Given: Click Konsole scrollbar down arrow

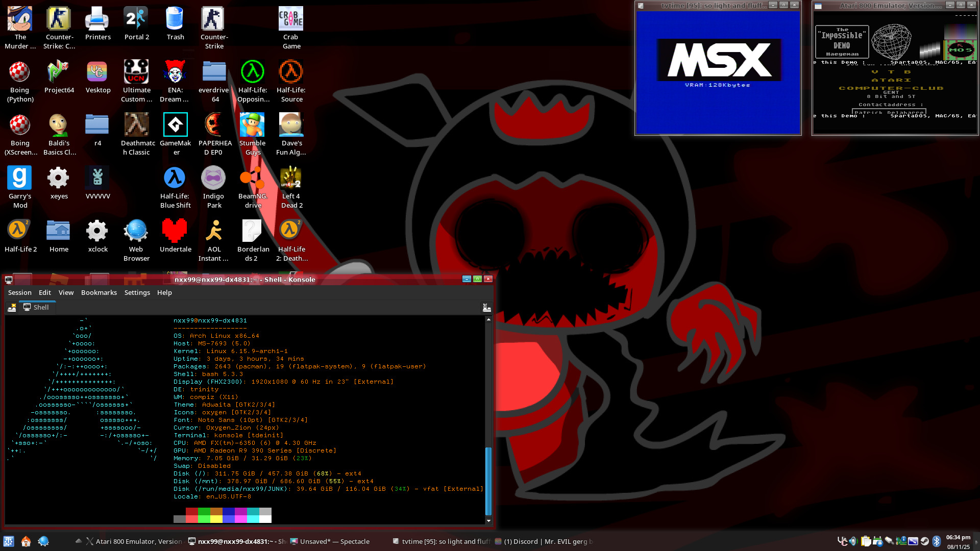Looking at the screenshot, I should pos(488,521).
